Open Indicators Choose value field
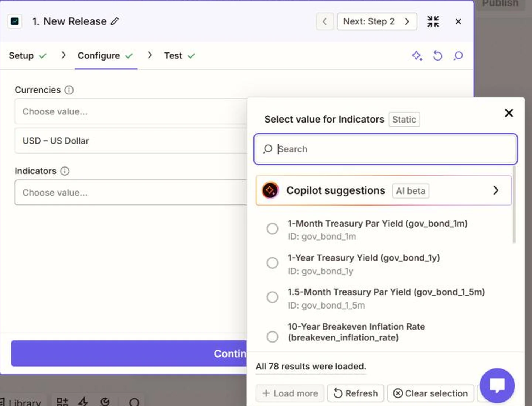532x406 pixels. [x=131, y=192]
